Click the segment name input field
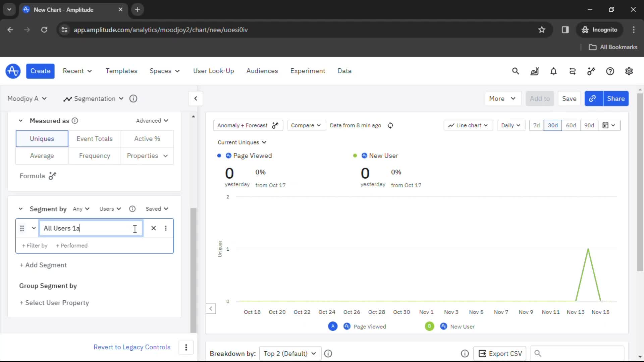 [x=91, y=228]
